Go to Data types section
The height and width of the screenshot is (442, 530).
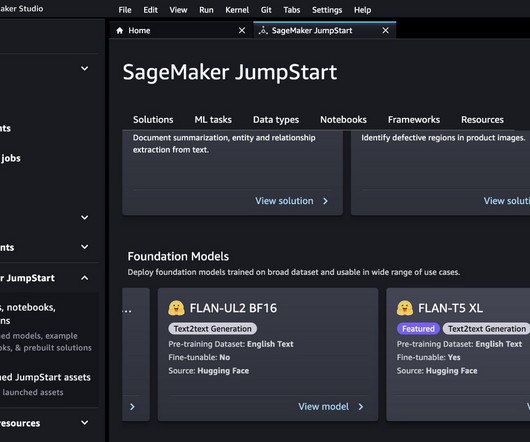tap(276, 120)
